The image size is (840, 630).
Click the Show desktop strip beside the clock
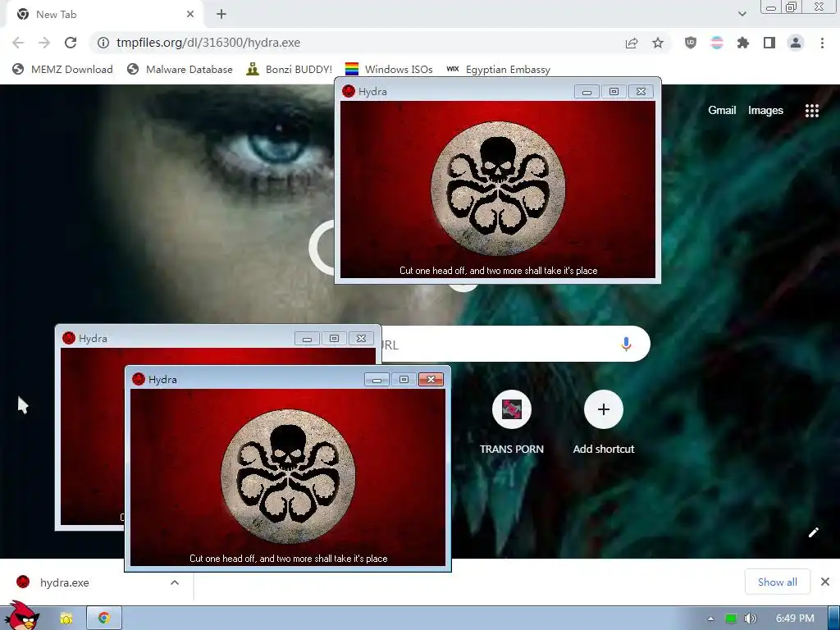tap(834, 619)
